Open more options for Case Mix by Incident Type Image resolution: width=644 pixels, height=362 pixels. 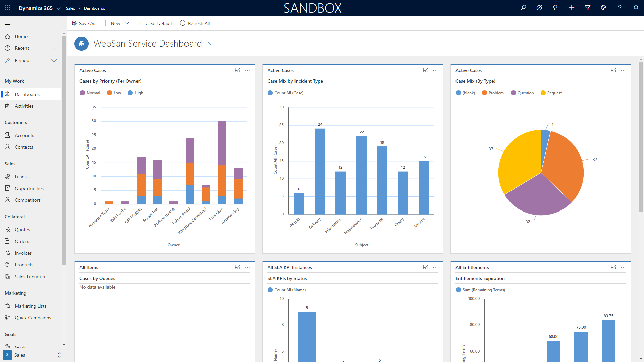435,70
